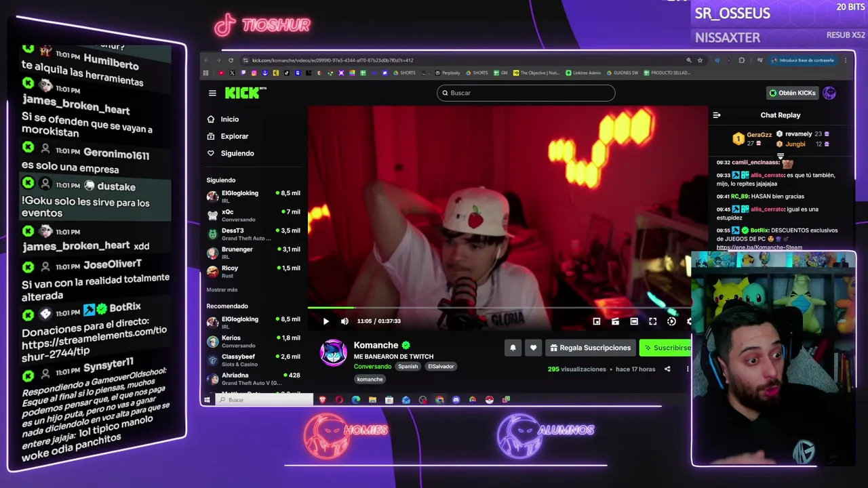Open Discord from the taskbar
The image size is (868, 488).
tap(456, 400)
